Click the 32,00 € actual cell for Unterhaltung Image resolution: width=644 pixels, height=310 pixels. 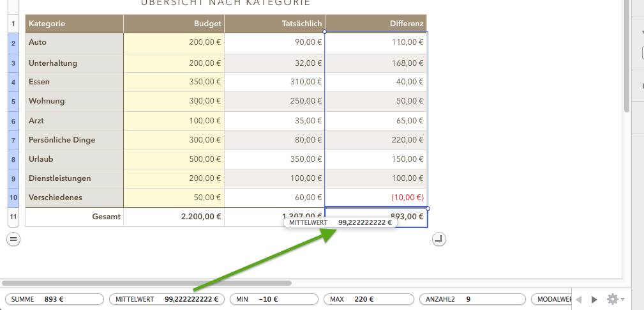point(275,63)
